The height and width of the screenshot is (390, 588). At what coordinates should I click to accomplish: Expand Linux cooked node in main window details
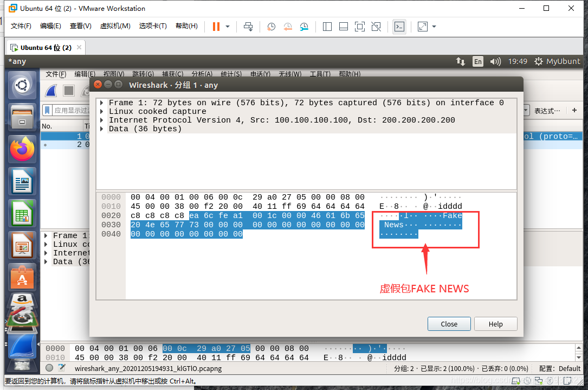click(46, 244)
